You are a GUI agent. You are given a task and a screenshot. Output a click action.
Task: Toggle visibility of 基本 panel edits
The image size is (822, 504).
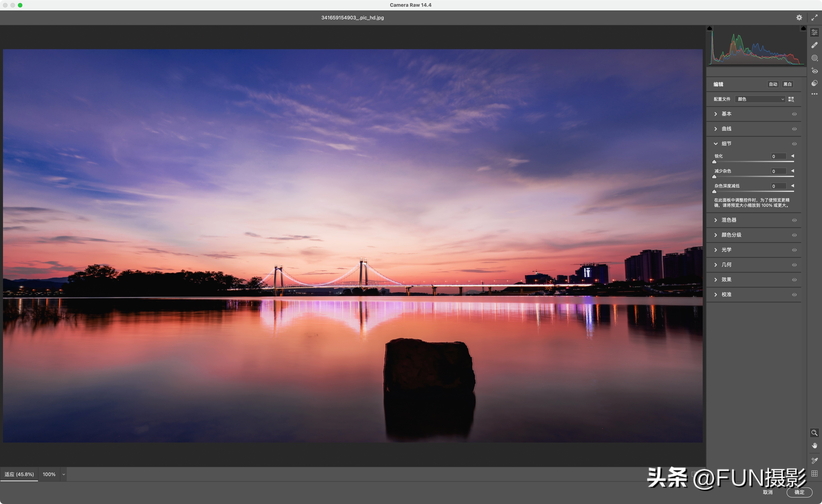pyautogui.click(x=794, y=114)
